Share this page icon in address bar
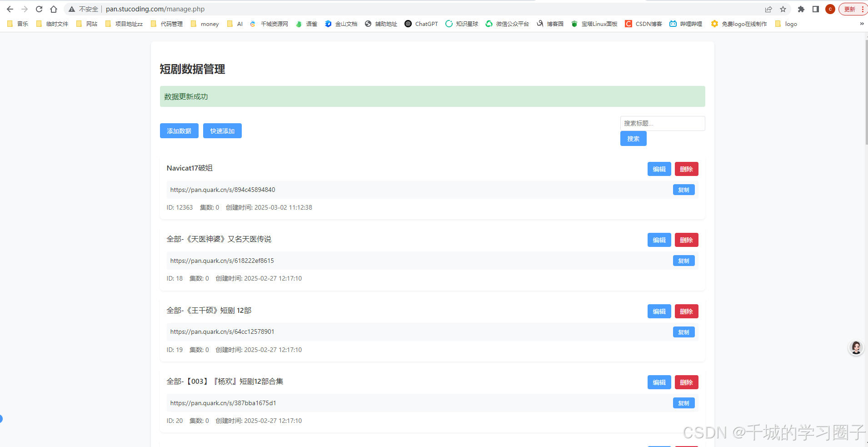Image resolution: width=868 pixels, height=447 pixels. [768, 9]
